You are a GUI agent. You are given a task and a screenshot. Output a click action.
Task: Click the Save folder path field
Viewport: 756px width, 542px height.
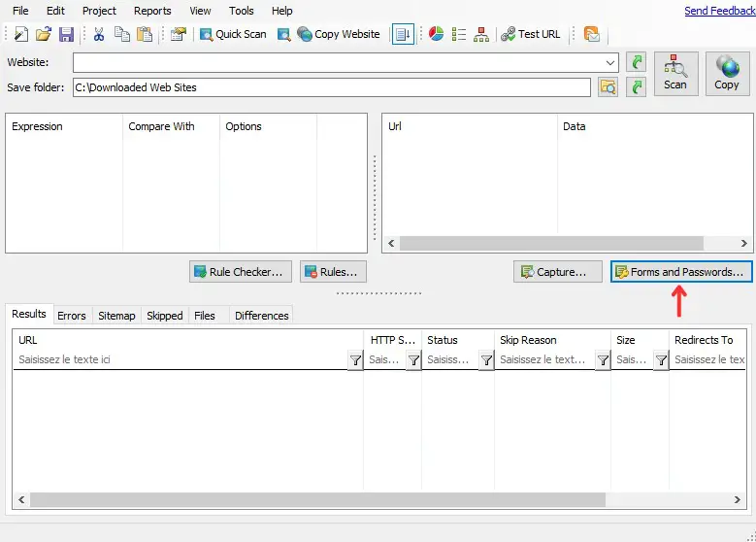[x=332, y=87]
